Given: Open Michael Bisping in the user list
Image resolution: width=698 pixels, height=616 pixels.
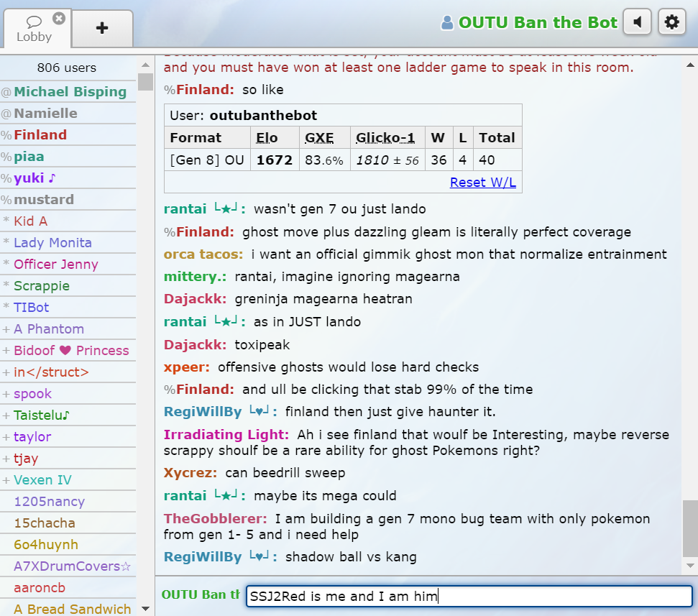Looking at the screenshot, I should click(68, 92).
